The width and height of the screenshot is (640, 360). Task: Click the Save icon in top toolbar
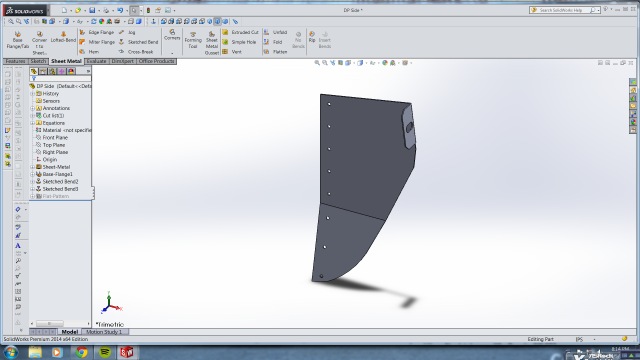92,10
